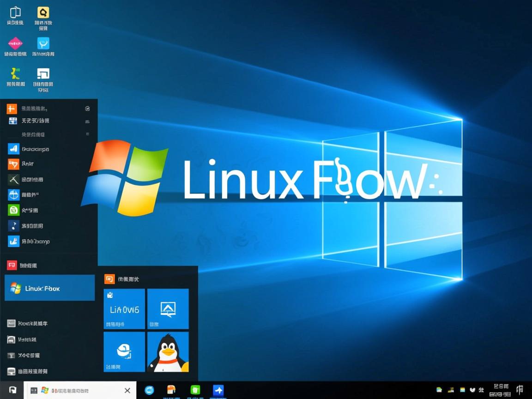
Task: Click the teal circular taskbar icon
Action: tap(149, 390)
